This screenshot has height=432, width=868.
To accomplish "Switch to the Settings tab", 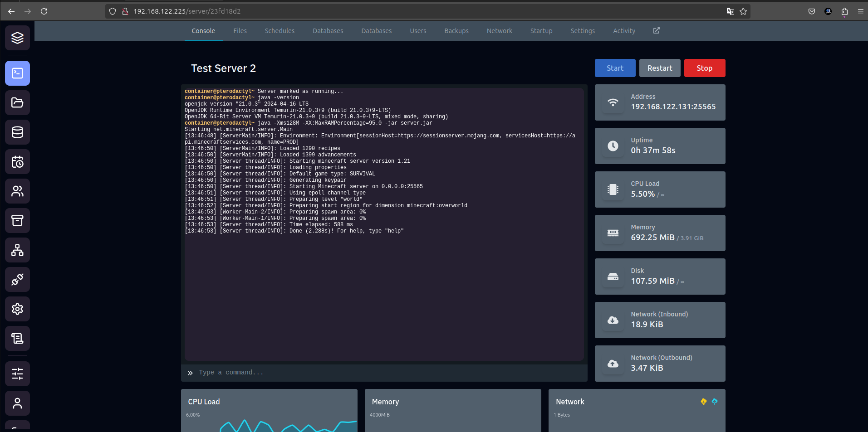I will pyautogui.click(x=583, y=31).
